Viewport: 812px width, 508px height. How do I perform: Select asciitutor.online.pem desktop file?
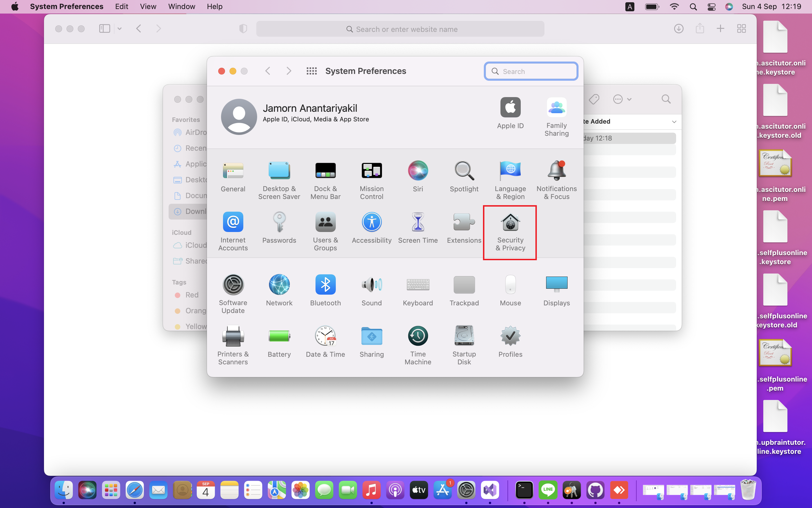tap(775, 176)
